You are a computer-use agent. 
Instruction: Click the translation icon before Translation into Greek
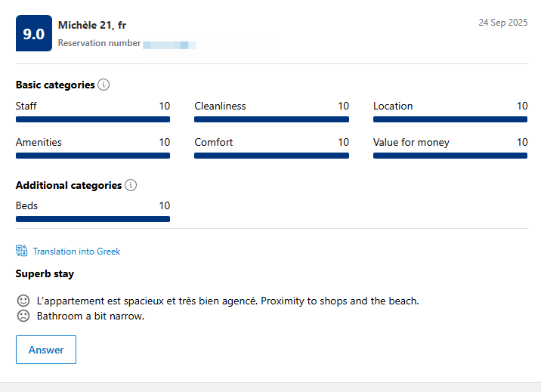[21, 251]
